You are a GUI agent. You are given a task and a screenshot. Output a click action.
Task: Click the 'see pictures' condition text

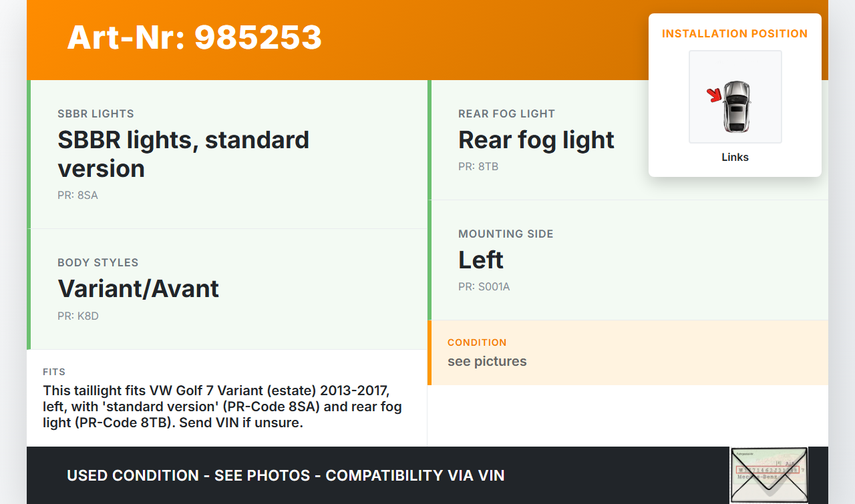[487, 362]
